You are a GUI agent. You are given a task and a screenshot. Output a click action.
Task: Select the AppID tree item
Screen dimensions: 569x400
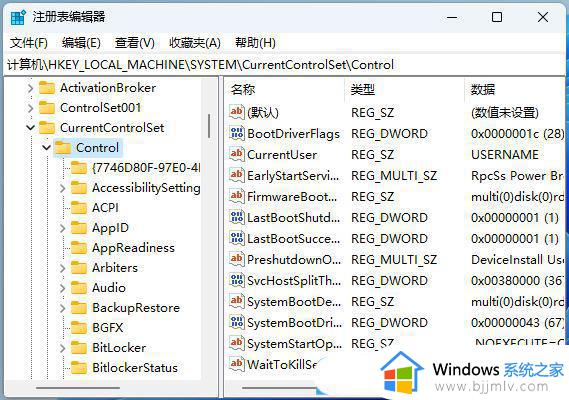pos(110,228)
